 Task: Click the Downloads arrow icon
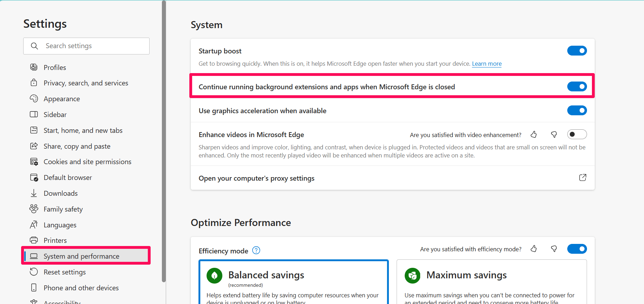coord(34,193)
